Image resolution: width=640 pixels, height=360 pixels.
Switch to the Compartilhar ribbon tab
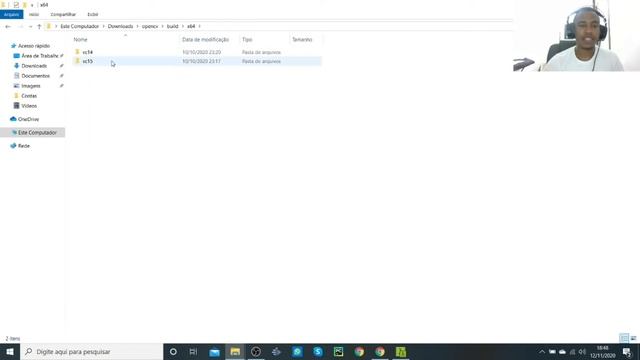coord(63,14)
